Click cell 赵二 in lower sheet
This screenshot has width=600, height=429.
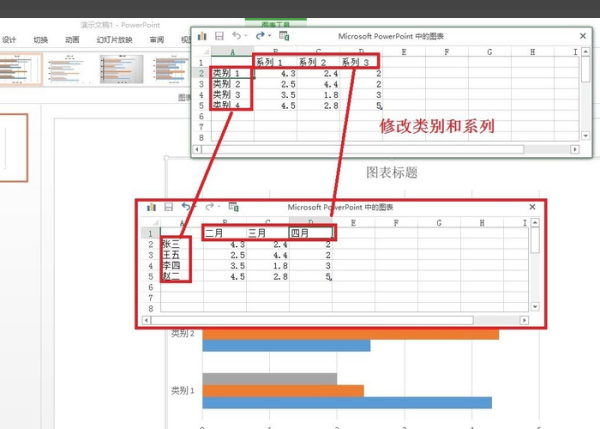[182, 276]
